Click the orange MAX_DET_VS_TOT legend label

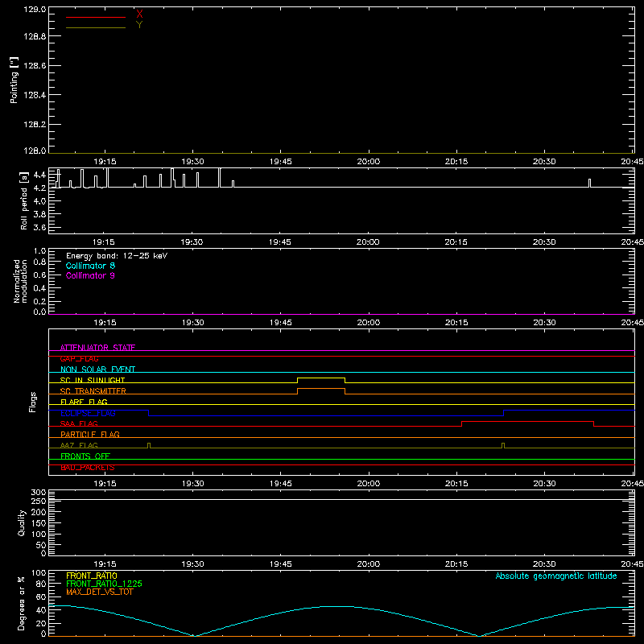pyautogui.click(x=100, y=592)
